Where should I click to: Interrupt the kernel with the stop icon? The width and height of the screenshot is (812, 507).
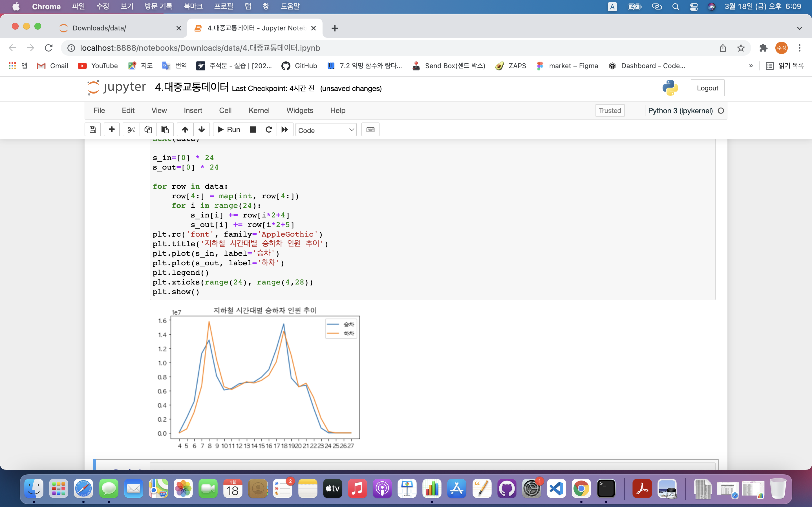(253, 130)
